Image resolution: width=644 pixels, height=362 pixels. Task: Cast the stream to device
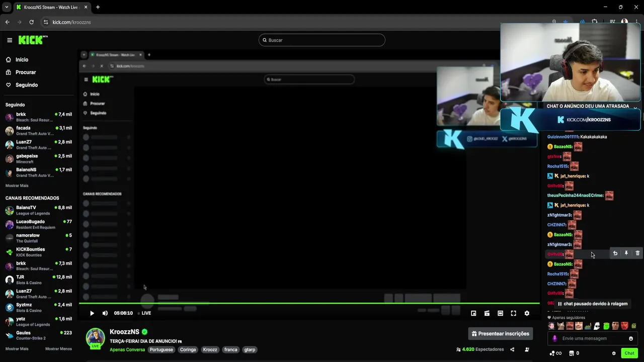click(x=487, y=313)
